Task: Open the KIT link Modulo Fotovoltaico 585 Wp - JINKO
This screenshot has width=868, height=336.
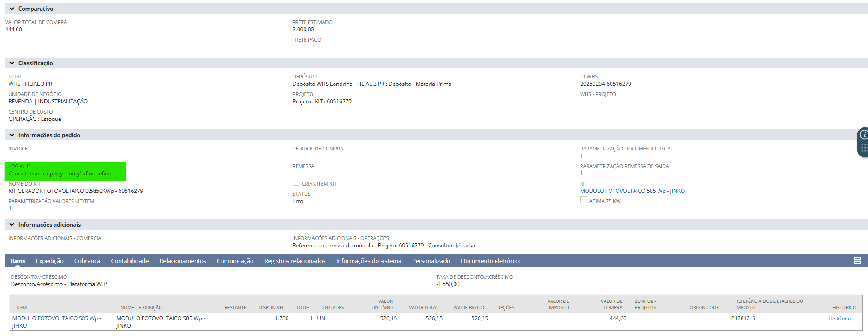Action: [x=632, y=191]
